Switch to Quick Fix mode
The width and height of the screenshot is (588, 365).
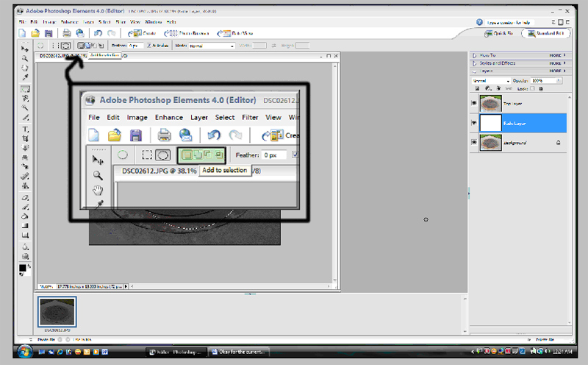pyautogui.click(x=498, y=33)
